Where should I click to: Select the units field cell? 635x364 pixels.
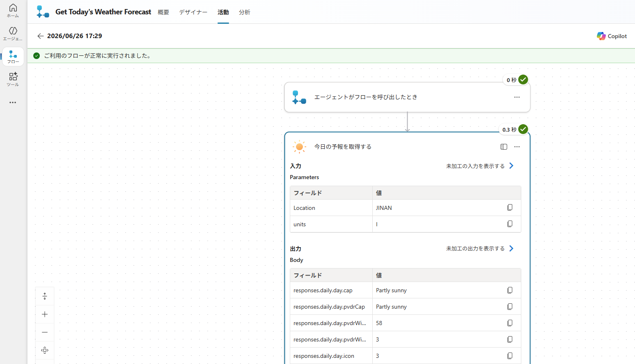pyautogui.click(x=331, y=224)
